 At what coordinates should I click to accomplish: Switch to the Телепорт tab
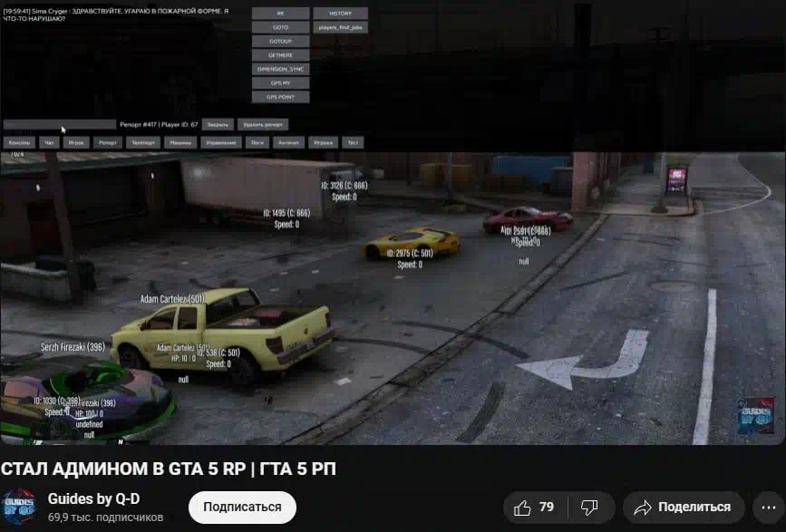143,143
